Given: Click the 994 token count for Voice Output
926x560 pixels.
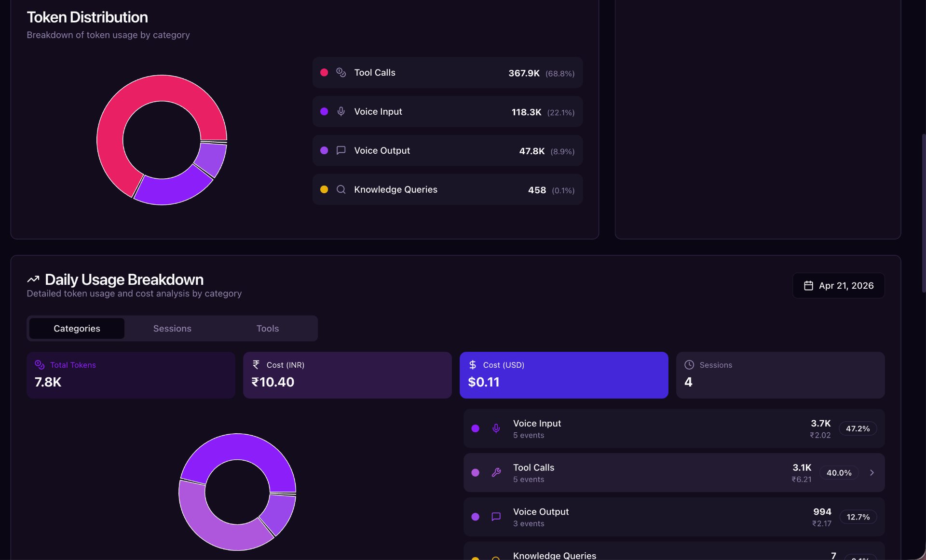Looking at the screenshot, I should coord(822,511).
